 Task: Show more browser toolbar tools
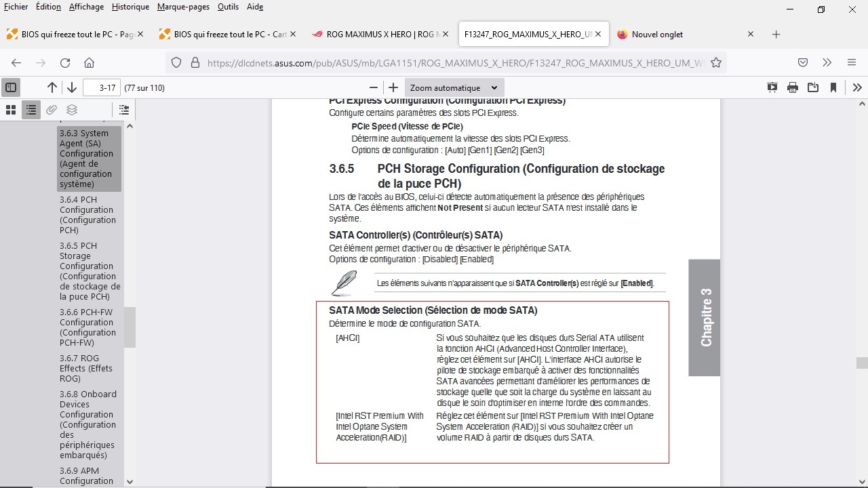(827, 62)
